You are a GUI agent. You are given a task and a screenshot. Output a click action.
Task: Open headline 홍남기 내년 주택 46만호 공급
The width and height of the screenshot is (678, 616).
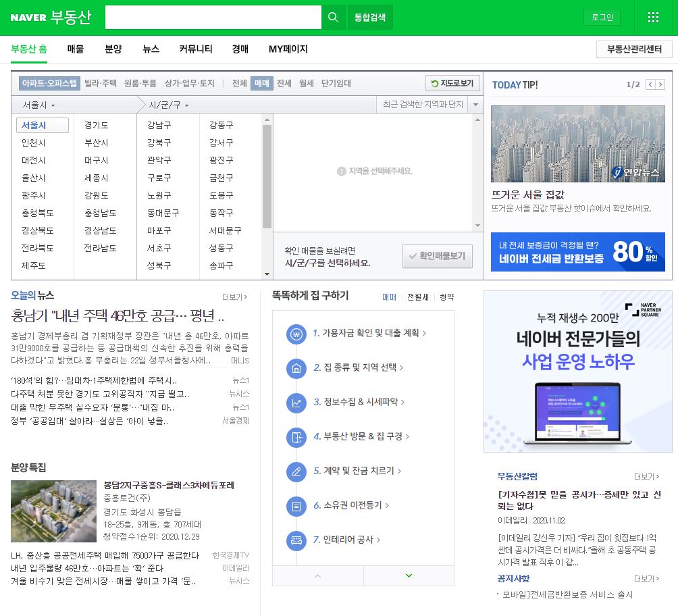(x=118, y=316)
